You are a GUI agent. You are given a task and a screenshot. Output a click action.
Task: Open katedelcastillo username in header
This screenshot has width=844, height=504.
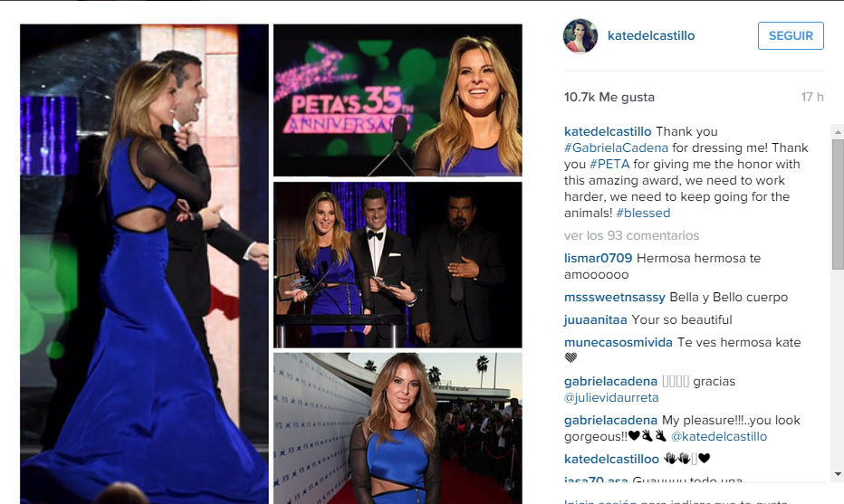[x=651, y=35]
